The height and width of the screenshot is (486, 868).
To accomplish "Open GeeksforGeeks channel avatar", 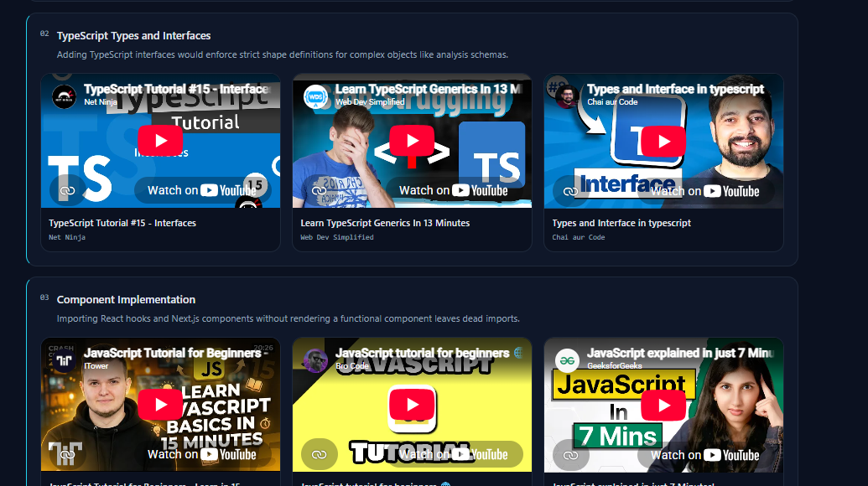I will pos(568,361).
